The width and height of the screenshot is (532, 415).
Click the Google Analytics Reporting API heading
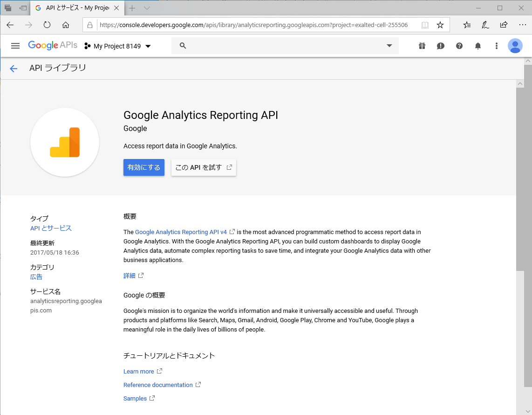pyautogui.click(x=201, y=115)
